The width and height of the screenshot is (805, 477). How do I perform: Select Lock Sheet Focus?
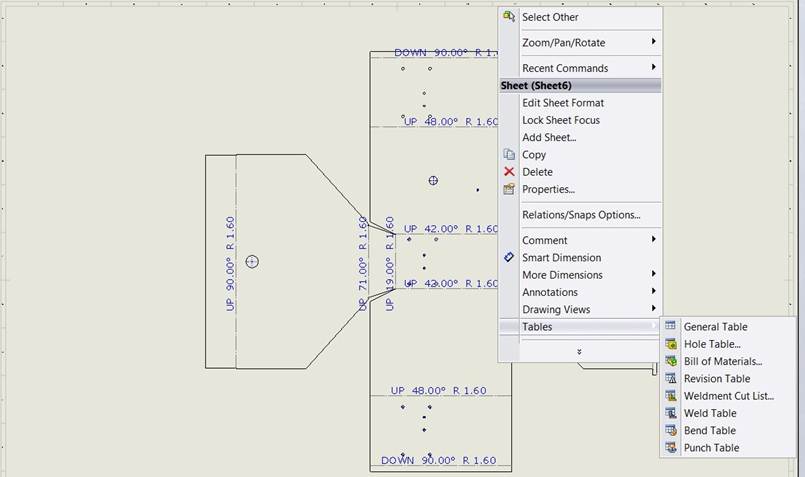[x=561, y=120]
